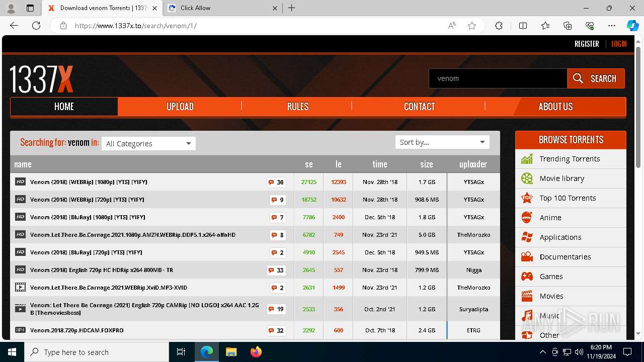Click the Music note icon
This screenshot has height=362, width=644.
(x=527, y=316)
